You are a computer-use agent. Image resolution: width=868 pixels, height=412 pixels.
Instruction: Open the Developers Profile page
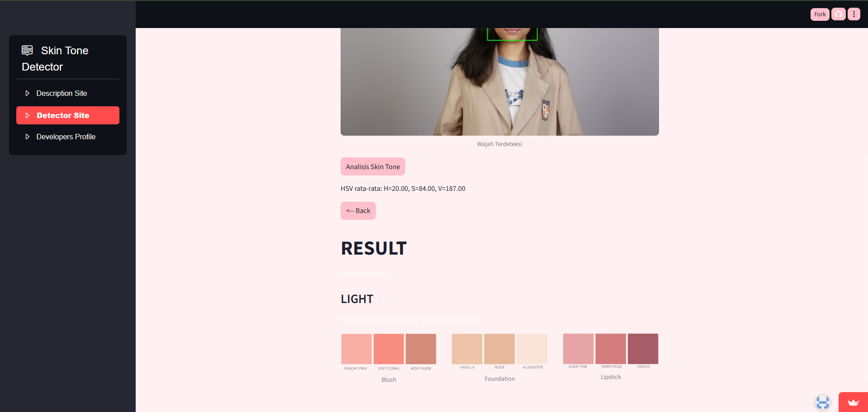pyautogui.click(x=66, y=137)
